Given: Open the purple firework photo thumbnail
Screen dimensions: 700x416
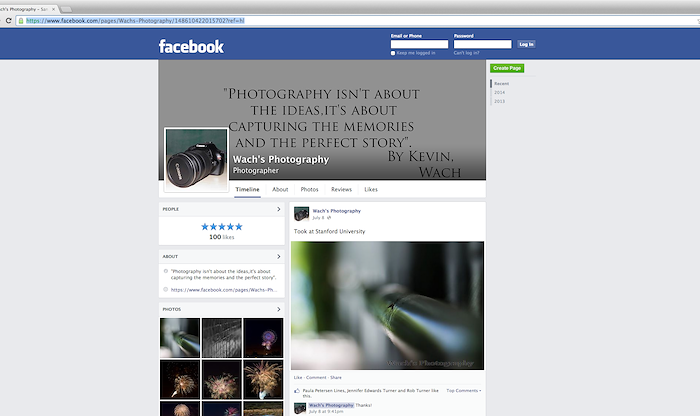Looking at the screenshot, I should pyautogui.click(x=263, y=338).
